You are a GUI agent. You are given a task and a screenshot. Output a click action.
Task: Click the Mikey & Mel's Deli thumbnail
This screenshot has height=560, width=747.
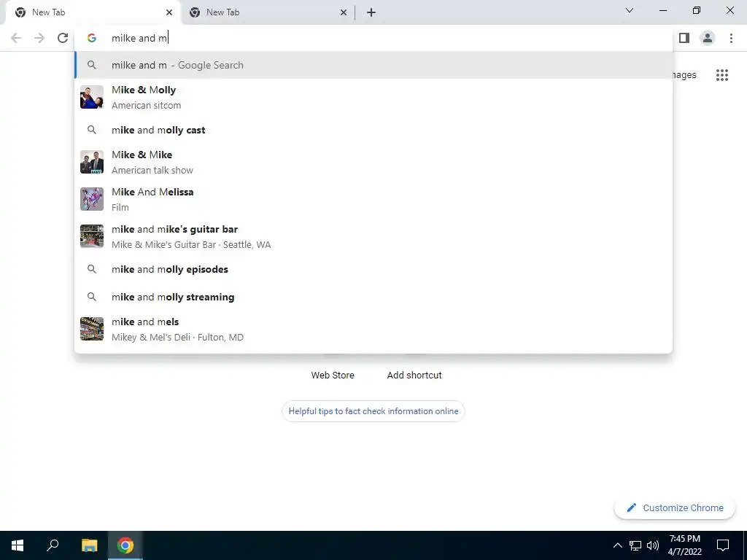(x=92, y=329)
